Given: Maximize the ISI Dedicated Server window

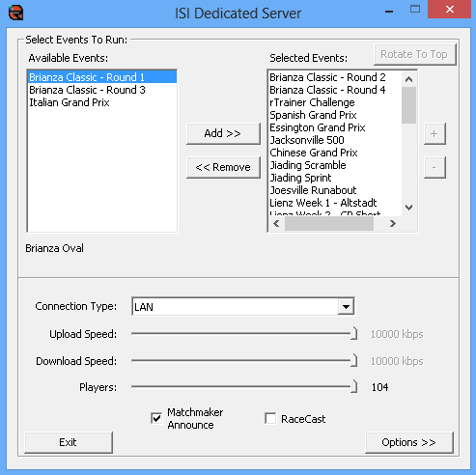Looking at the screenshot, I should [415, 10].
